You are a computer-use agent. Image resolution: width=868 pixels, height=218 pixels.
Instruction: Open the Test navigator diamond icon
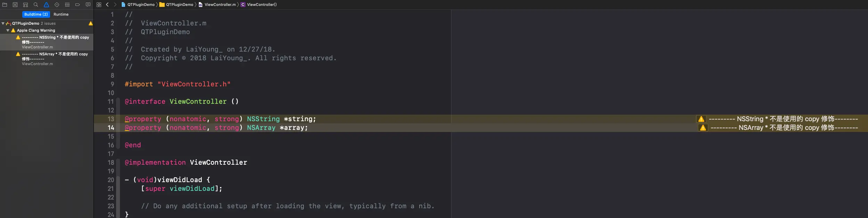[x=57, y=5]
